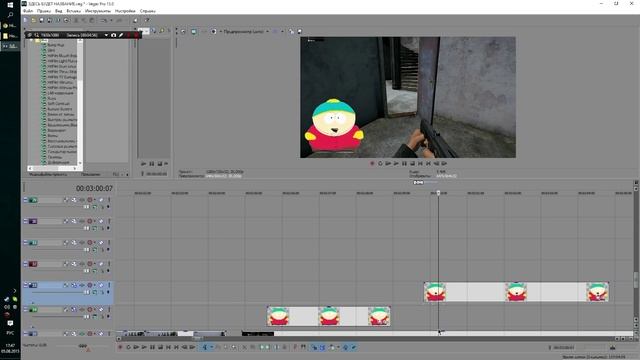Image resolution: width=640 pixels, height=360 pixels.
Task: Toggle loop playback under video preview
Action: [x=380, y=163]
